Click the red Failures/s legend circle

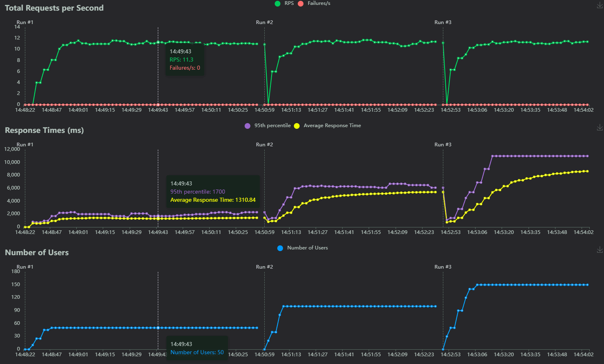[x=301, y=4]
